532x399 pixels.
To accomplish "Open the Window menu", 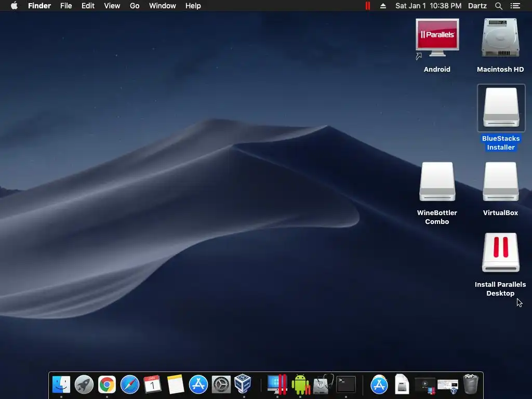I will [163, 6].
